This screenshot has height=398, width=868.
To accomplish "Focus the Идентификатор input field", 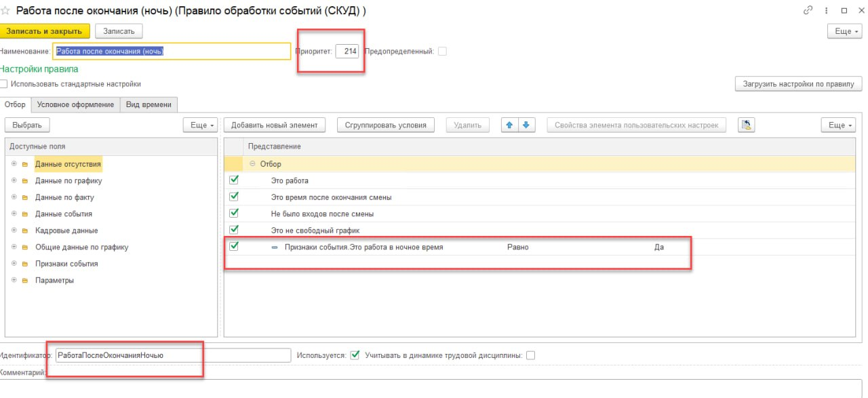I will click(173, 355).
